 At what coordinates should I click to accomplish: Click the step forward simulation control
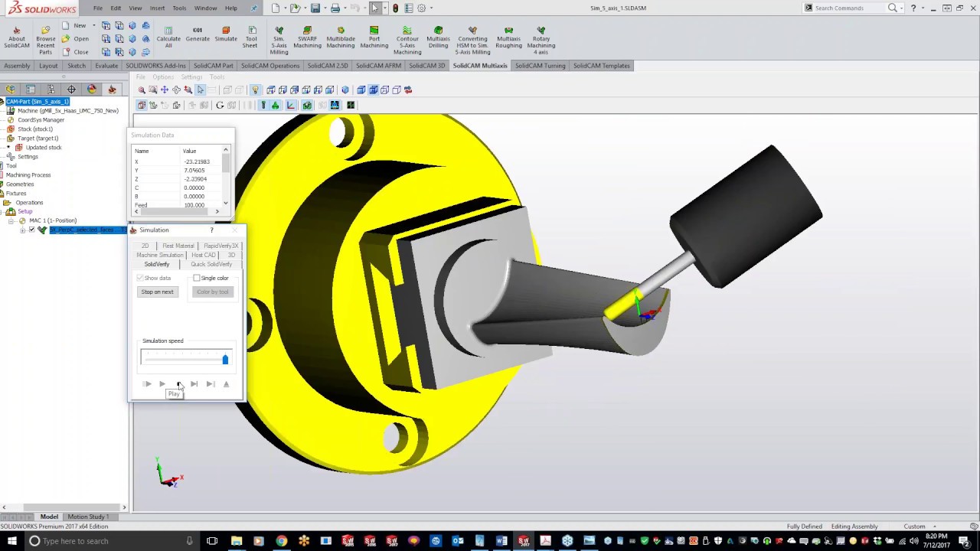click(x=194, y=384)
